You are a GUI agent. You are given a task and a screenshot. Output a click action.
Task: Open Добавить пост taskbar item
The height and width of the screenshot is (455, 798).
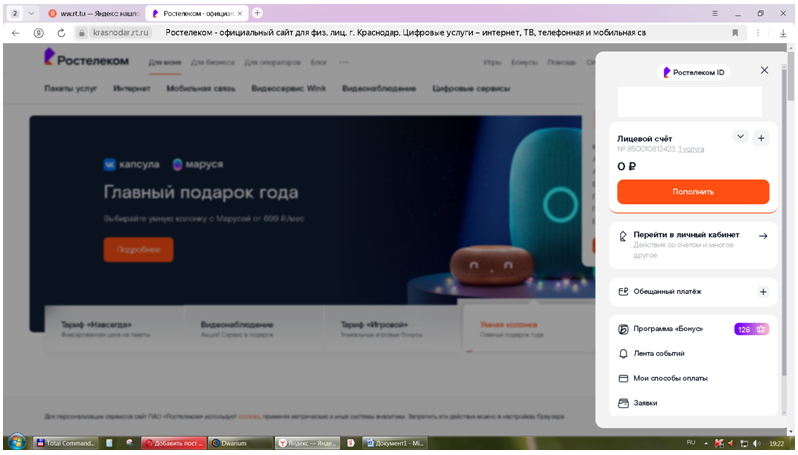[x=175, y=443]
